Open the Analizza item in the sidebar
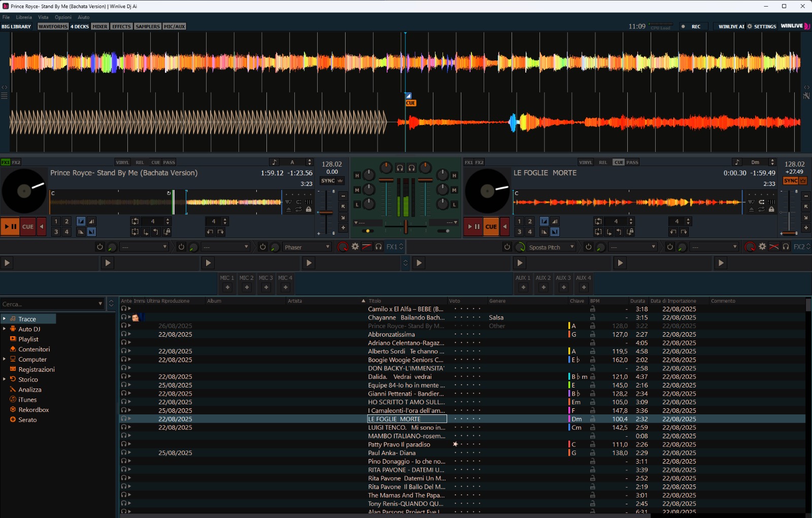 tap(30, 390)
